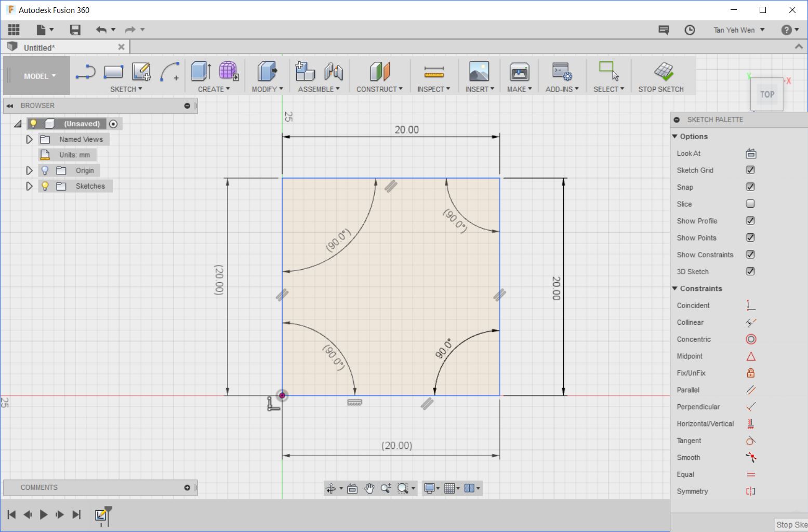This screenshot has width=808, height=532.
Task: Click the 3D Print Make icon
Action: click(x=519, y=72)
